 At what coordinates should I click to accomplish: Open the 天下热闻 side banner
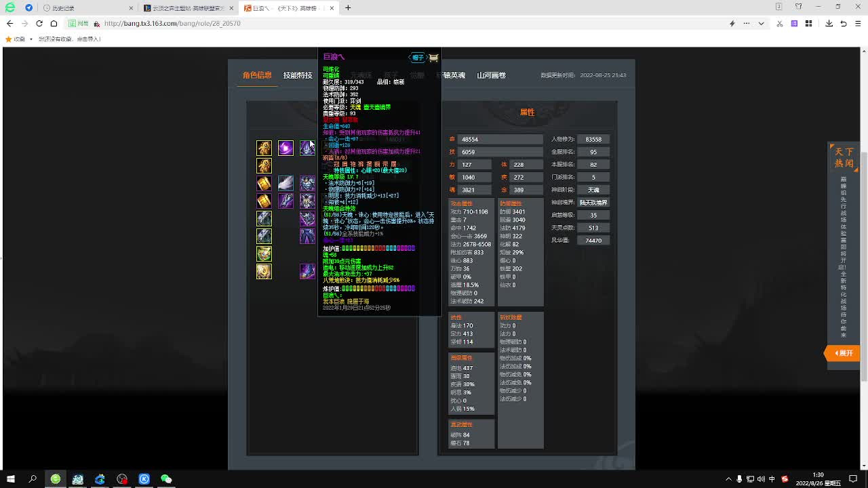tap(844, 158)
